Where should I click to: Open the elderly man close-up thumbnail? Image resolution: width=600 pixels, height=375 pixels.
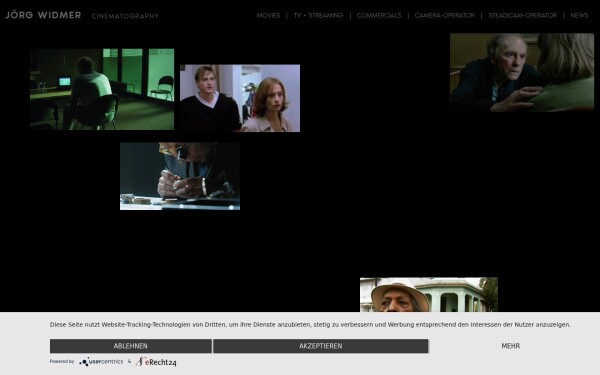[x=522, y=72]
